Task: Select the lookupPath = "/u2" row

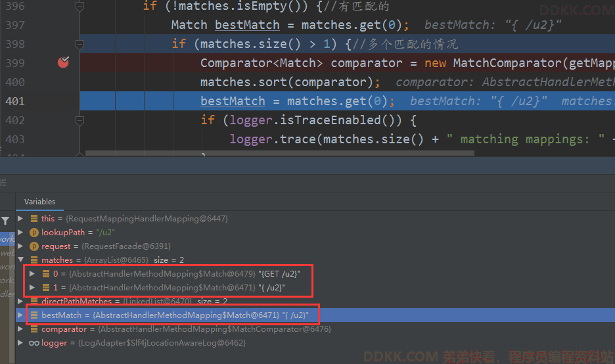Action: click(315, 232)
